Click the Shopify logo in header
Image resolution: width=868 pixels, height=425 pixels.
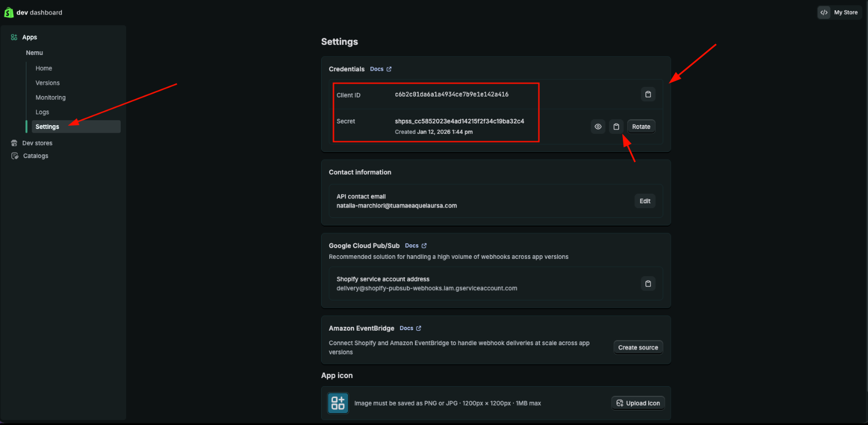coord(9,12)
